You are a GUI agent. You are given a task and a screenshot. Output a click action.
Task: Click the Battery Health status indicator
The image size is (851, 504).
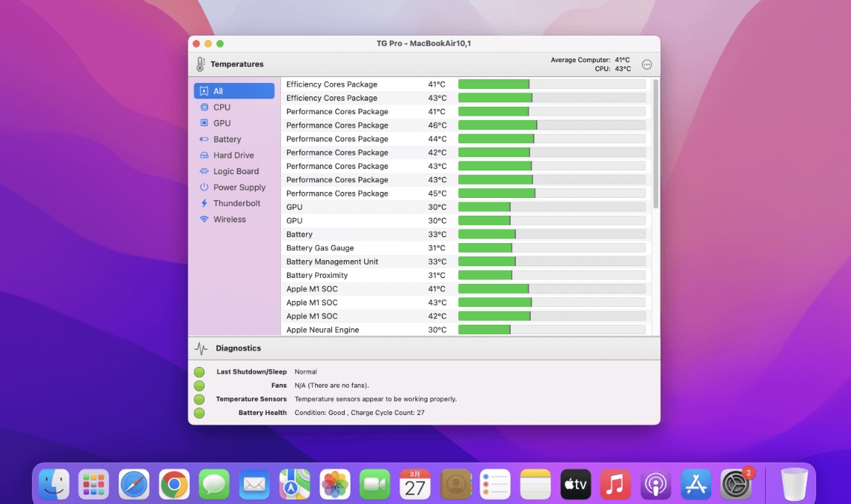point(199,413)
